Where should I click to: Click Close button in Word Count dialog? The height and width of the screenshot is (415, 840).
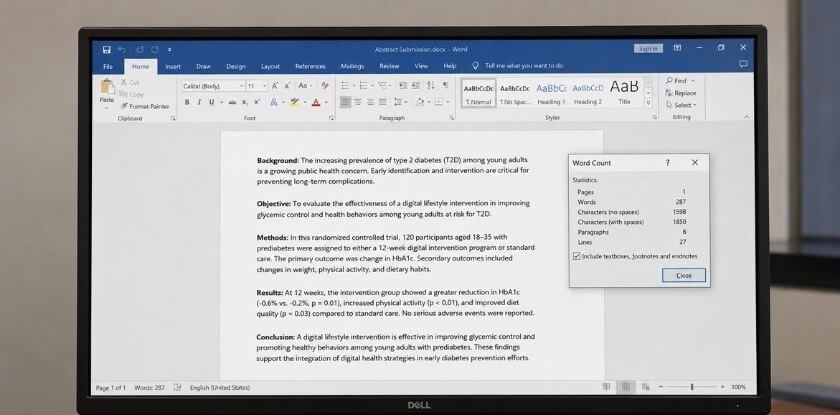(684, 275)
